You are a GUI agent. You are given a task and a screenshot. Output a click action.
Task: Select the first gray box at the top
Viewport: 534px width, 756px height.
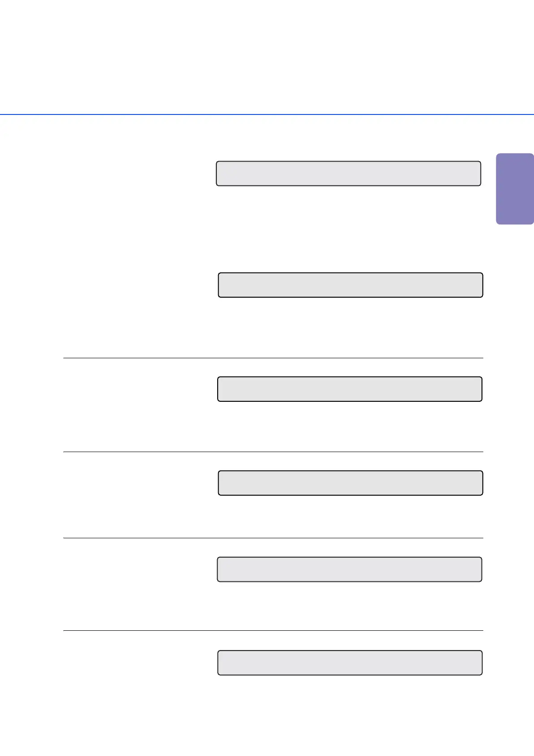(349, 173)
